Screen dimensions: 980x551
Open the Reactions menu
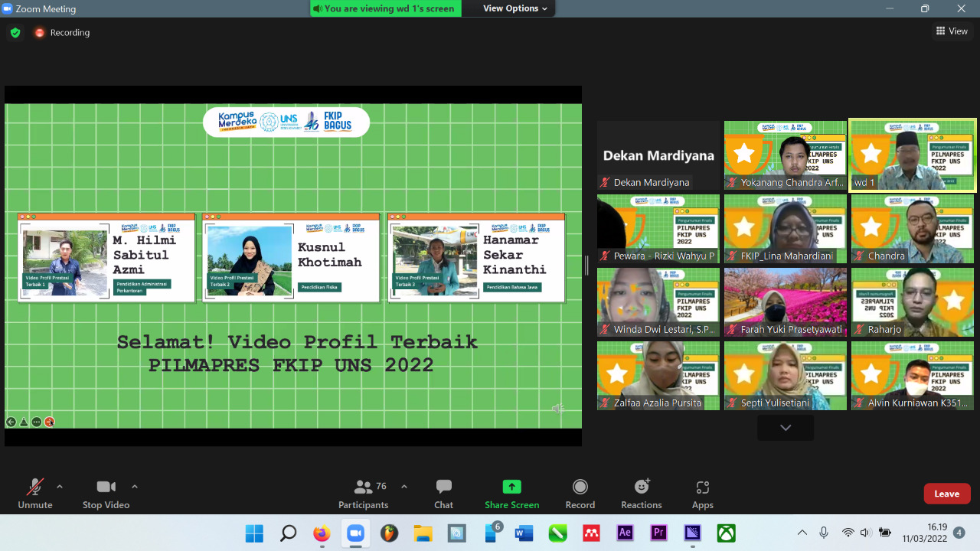pos(641,494)
